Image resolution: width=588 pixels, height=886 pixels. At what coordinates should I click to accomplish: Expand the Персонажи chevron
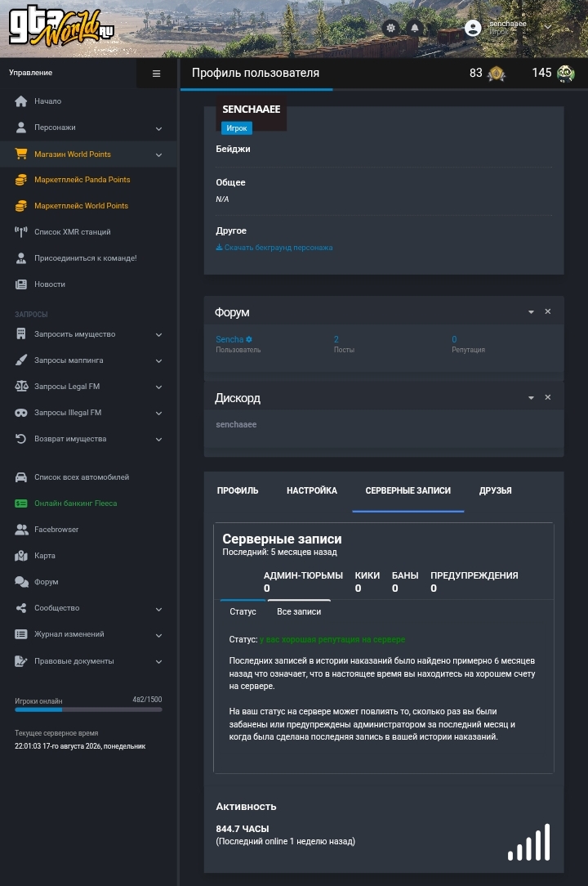[158, 129]
